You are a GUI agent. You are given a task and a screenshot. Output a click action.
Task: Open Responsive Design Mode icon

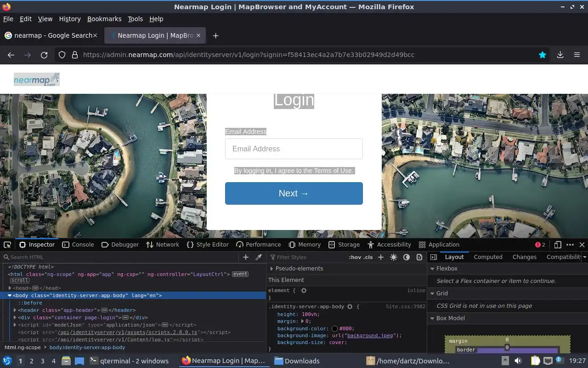click(x=558, y=245)
